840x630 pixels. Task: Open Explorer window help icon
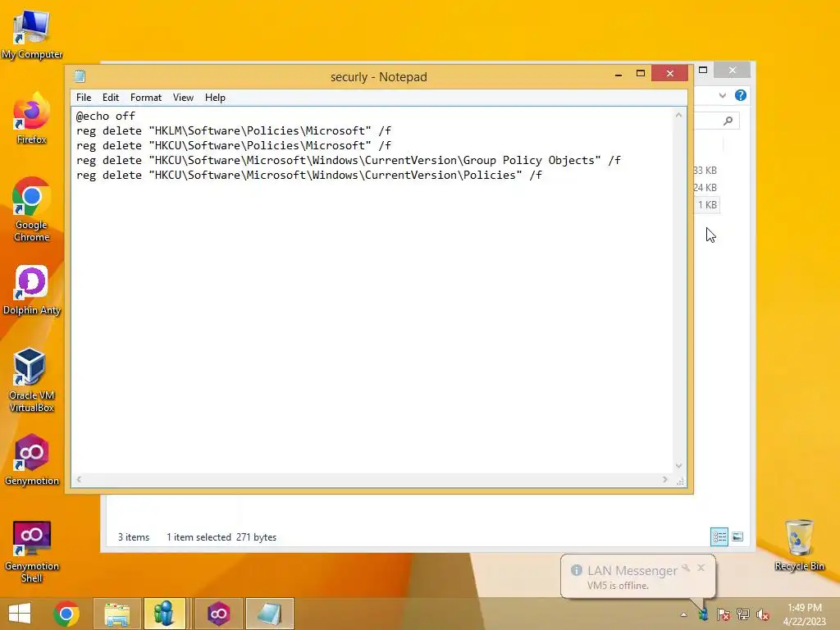click(741, 95)
